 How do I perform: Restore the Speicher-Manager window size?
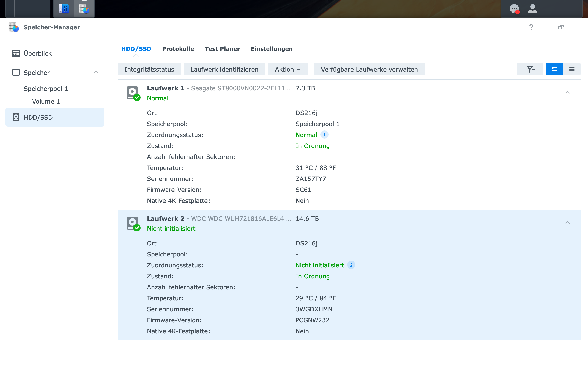pyautogui.click(x=561, y=27)
